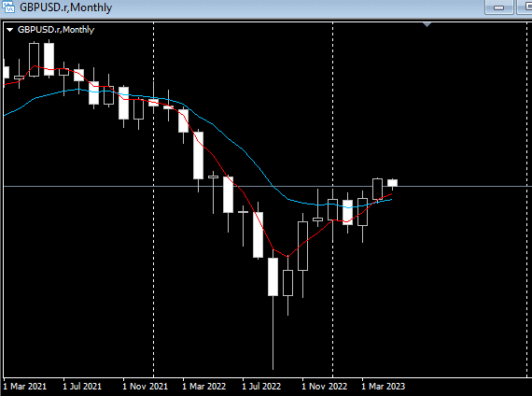Click the GBPUSD.r,Monthly label inside chart
532x396 pixels.
click(56, 30)
